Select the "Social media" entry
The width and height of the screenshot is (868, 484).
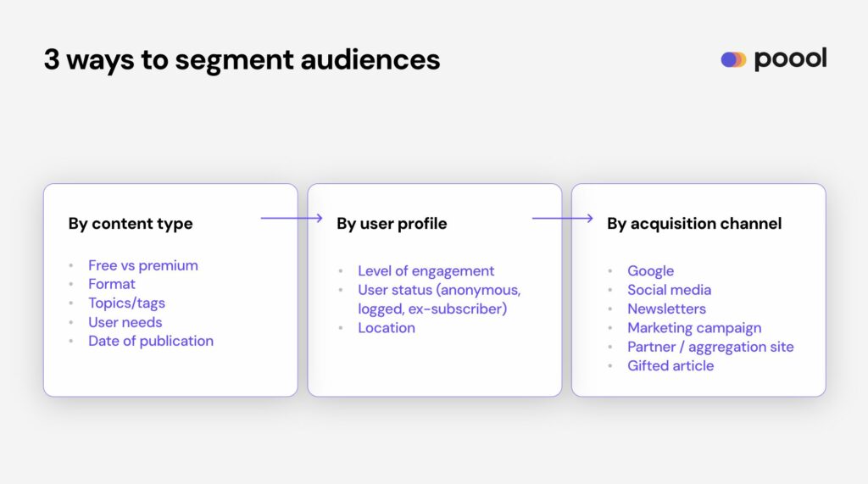(x=669, y=290)
